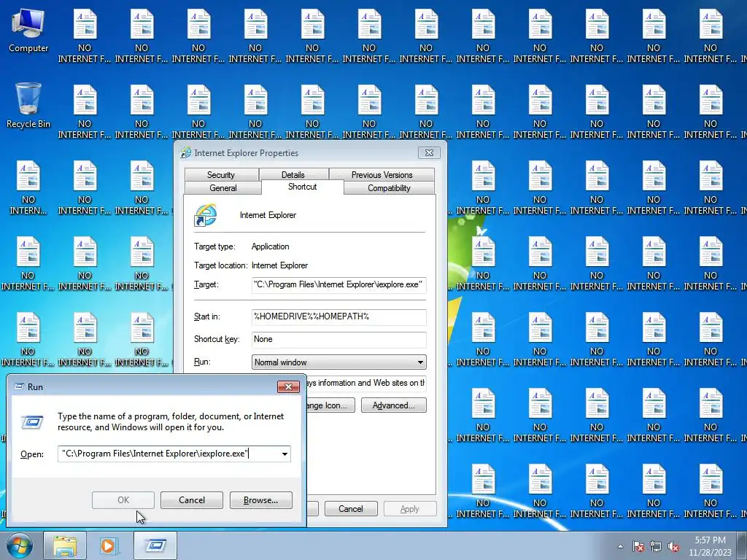Screen dimensions: 747x560
Task: Open Windows Explorer from the taskbar
Action: point(65,545)
